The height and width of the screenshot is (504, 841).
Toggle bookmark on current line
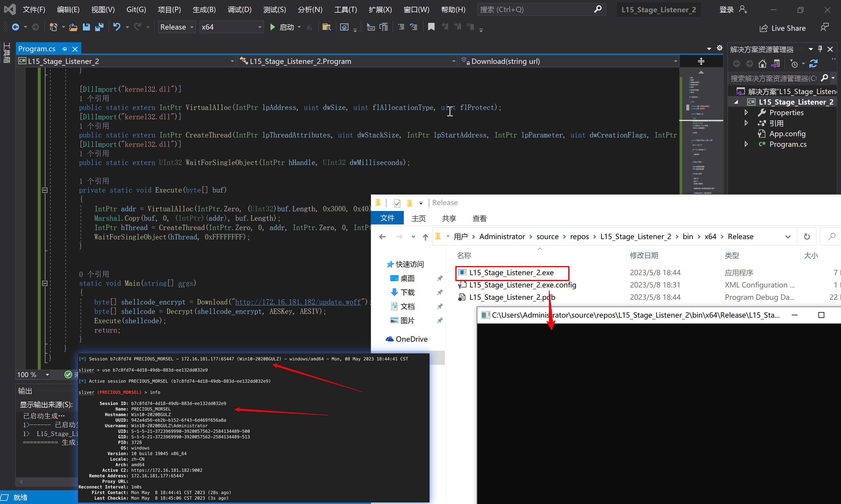431,27
